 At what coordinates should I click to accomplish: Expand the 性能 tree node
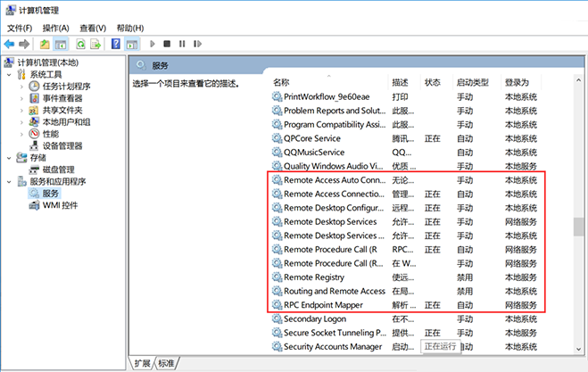(22, 134)
